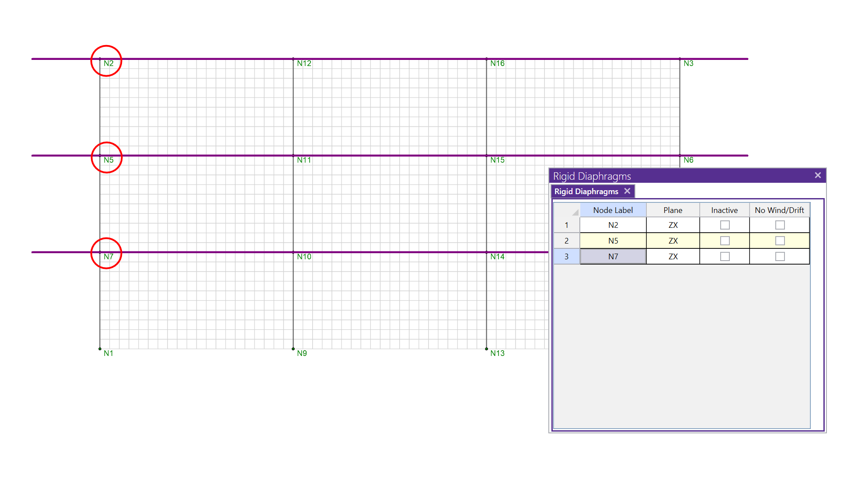Click node N2 in the model view
The width and height of the screenshot is (868, 488).
click(x=100, y=59)
